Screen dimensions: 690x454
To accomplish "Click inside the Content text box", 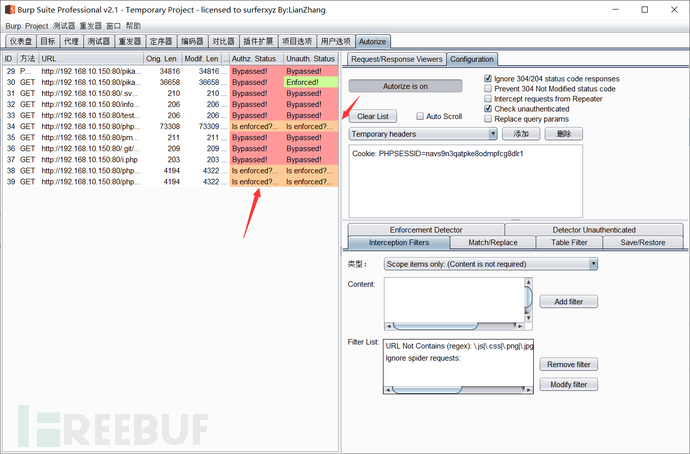I will [x=455, y=300].
